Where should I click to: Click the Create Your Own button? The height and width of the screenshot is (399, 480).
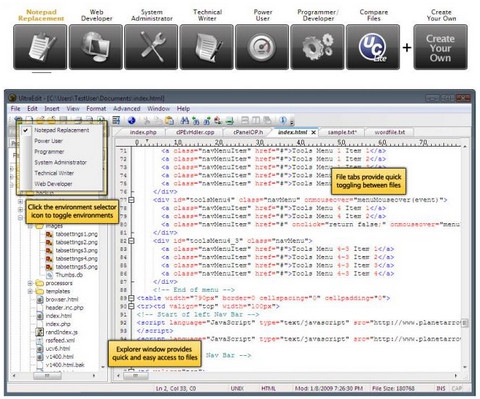point(440,47)
